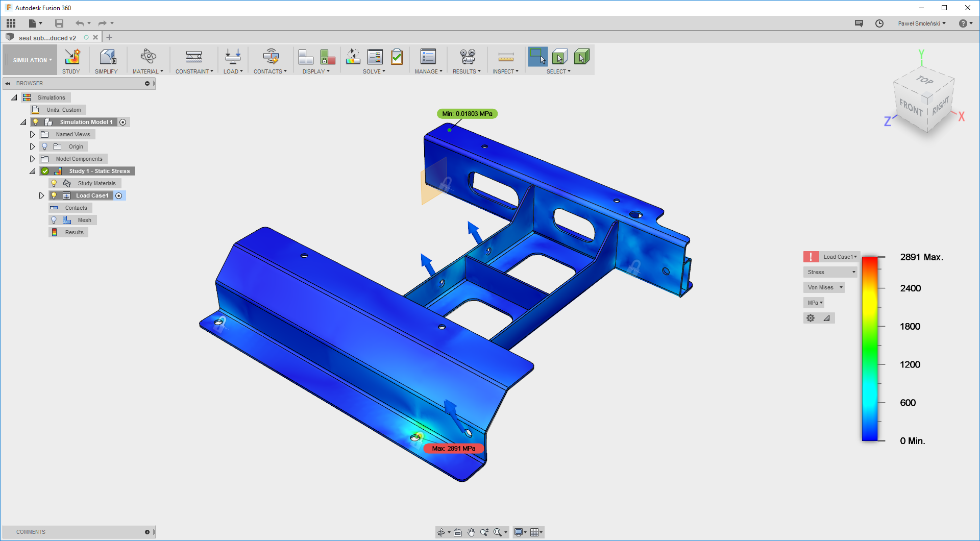Toggle Load Case1 lightbulb visibility
Image resolution: width=980 pixels, height=541 pixels.
(54, 195)
